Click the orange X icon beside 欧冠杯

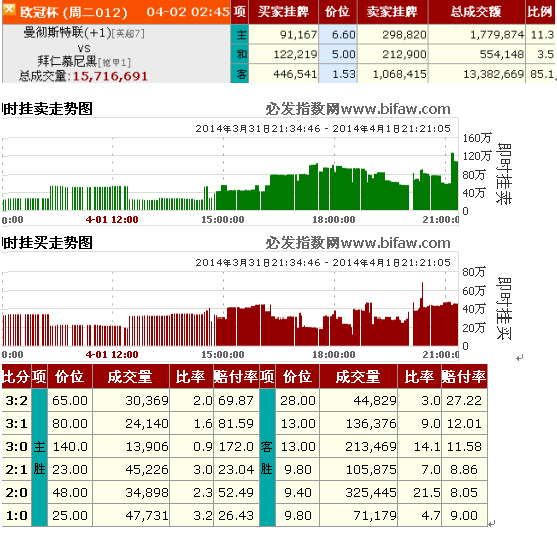10,10
